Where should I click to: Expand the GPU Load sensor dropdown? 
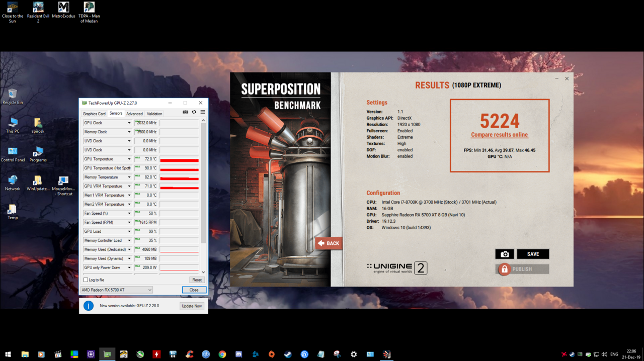[x=129, y=231]
